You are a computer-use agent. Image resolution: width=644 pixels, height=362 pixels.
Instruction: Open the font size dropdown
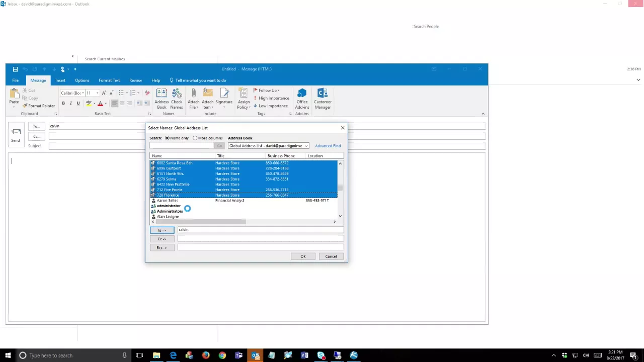pos(97,93)
